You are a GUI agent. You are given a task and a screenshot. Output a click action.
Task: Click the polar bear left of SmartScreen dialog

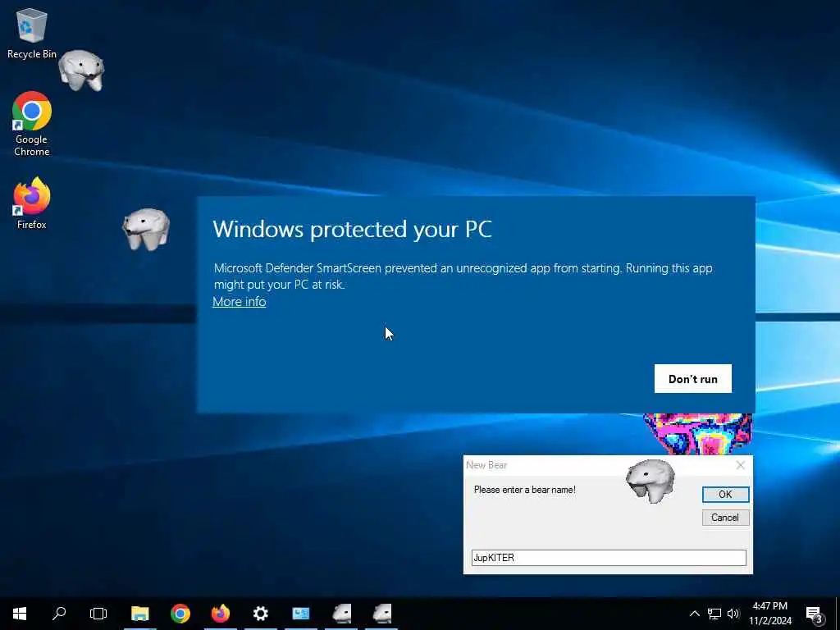click(x=146, y=229)
